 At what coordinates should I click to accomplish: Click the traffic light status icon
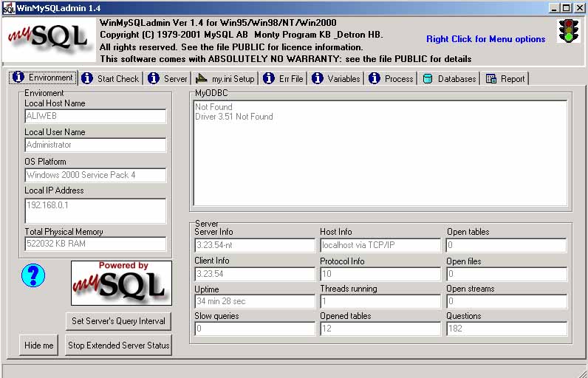click(569, 30)
